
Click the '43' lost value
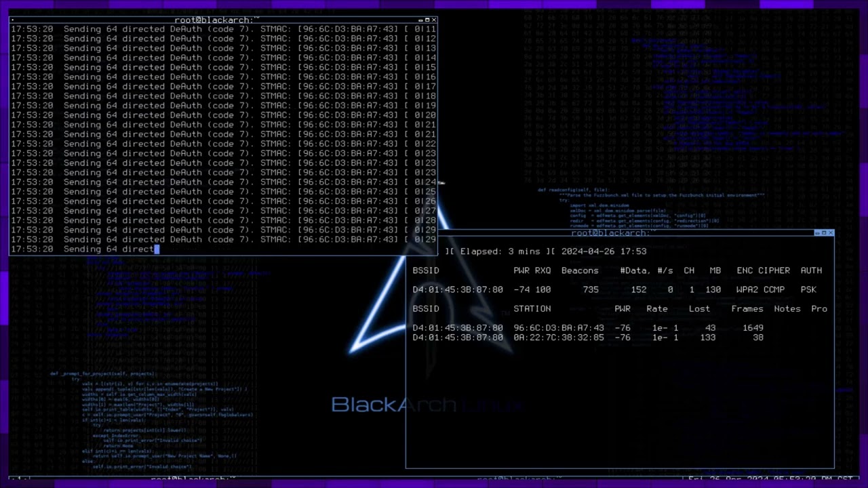(x=710, y=327)
